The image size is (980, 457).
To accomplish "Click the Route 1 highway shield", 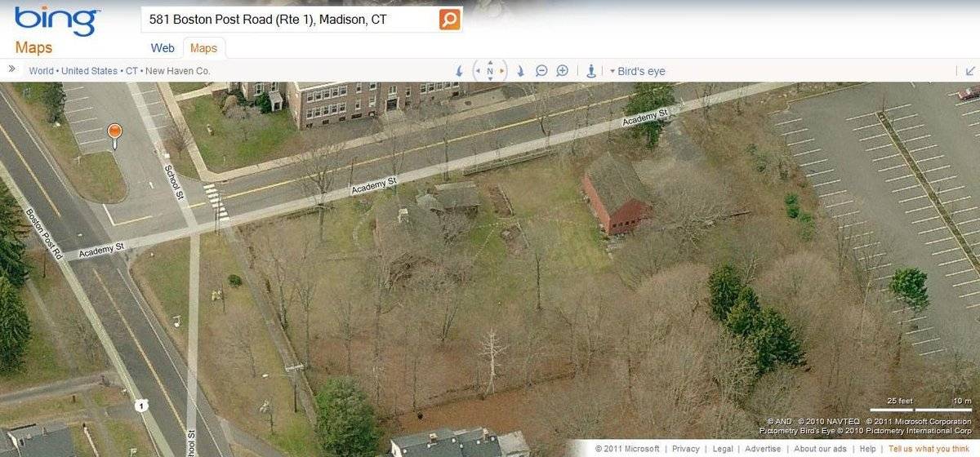I will pos(141,406).
